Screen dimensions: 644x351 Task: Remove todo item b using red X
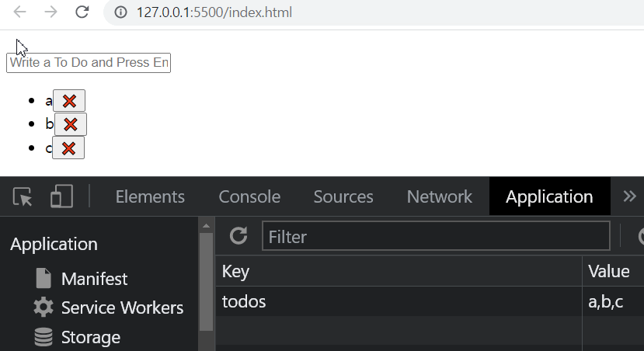[71, 124]
